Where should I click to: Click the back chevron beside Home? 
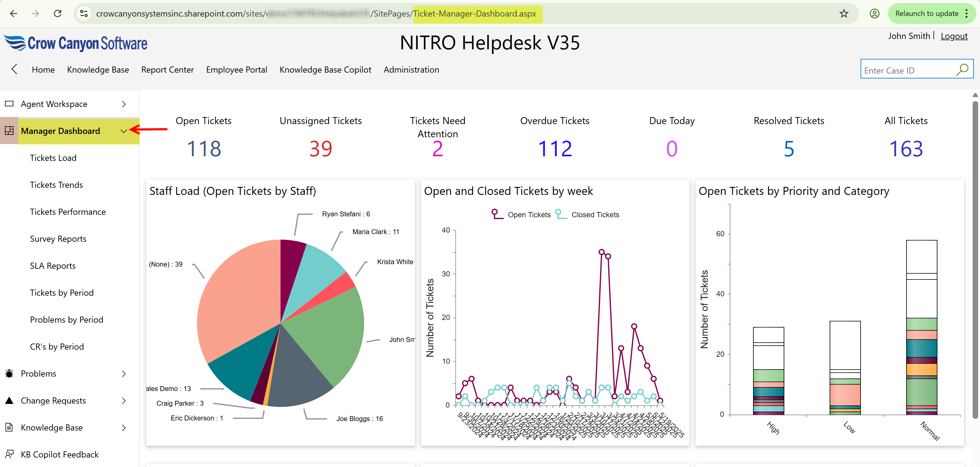(14, 69)
